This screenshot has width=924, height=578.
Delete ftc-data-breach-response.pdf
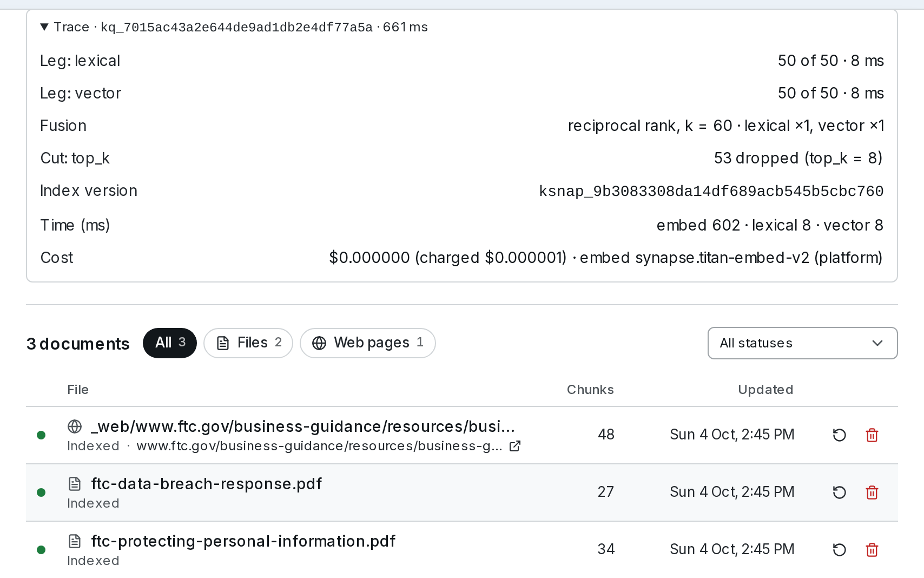pyautogui.click(x=872, y=492)
